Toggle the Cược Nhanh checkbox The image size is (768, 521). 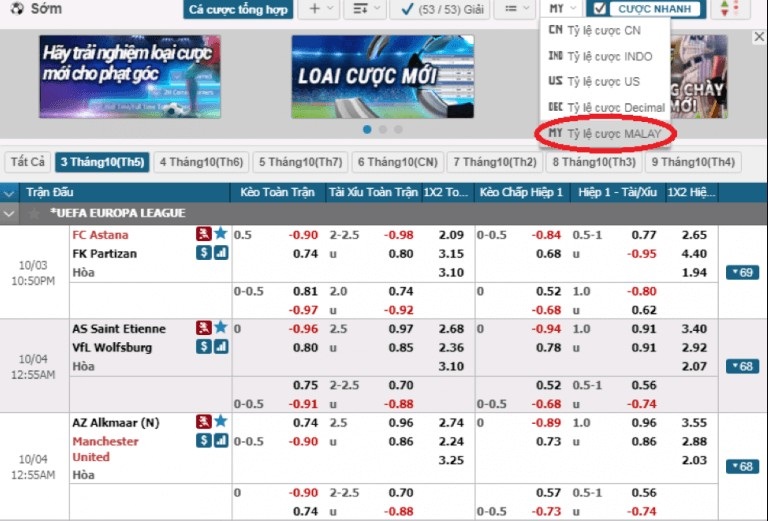pyautogui.click(x=600, y=9)
